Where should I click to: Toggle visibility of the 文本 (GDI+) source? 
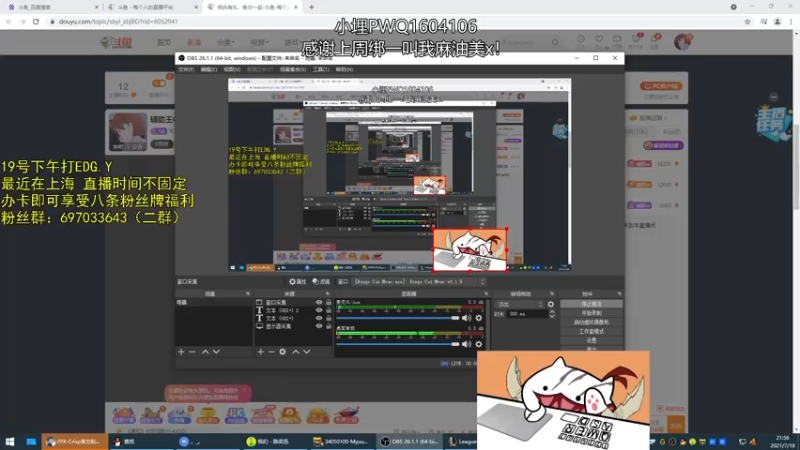pyautogui.click(x=319, y=318)
